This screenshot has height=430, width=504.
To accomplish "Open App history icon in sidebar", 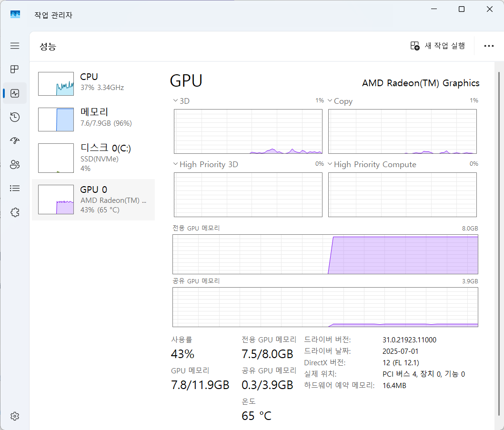I will [x=15, y=117].
